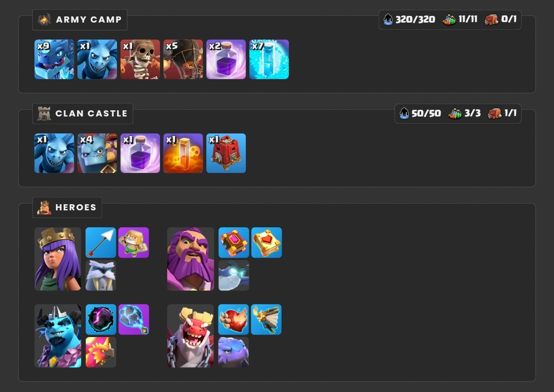554x392 pixels.
Task: Select the x9 Electro Dragon troop icon
Action: (54, 60)
